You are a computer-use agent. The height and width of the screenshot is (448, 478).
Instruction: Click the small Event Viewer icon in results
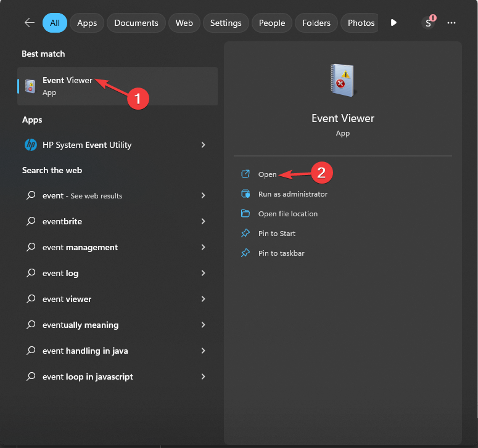[30, 86]
